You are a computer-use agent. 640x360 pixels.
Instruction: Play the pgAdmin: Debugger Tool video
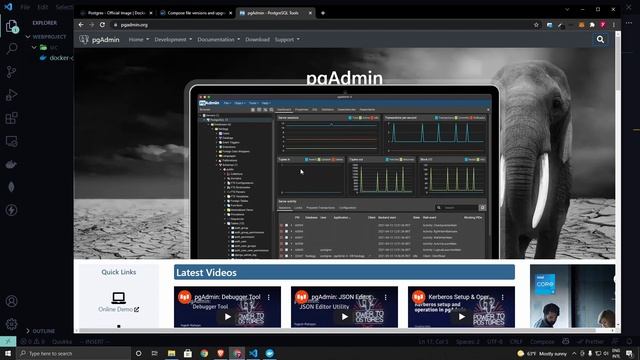pos(227,316)
